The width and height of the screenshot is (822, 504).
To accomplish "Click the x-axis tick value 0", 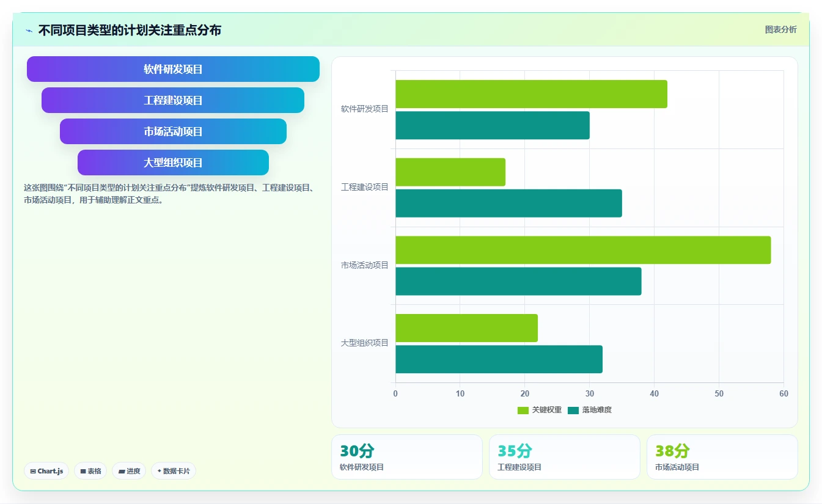I will pos(395,394).
